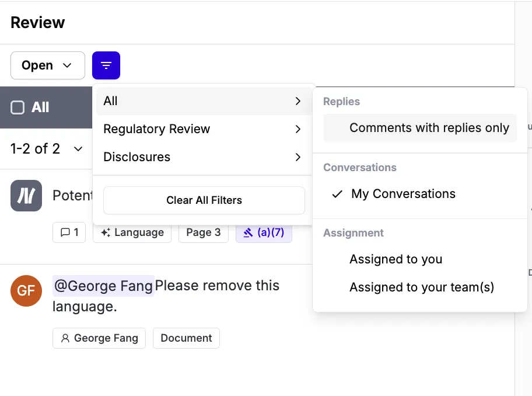The height and width of the screenshot is (396, 532).
Task: Open the Regulatory Review submenu
Action: tap(204, 129)
